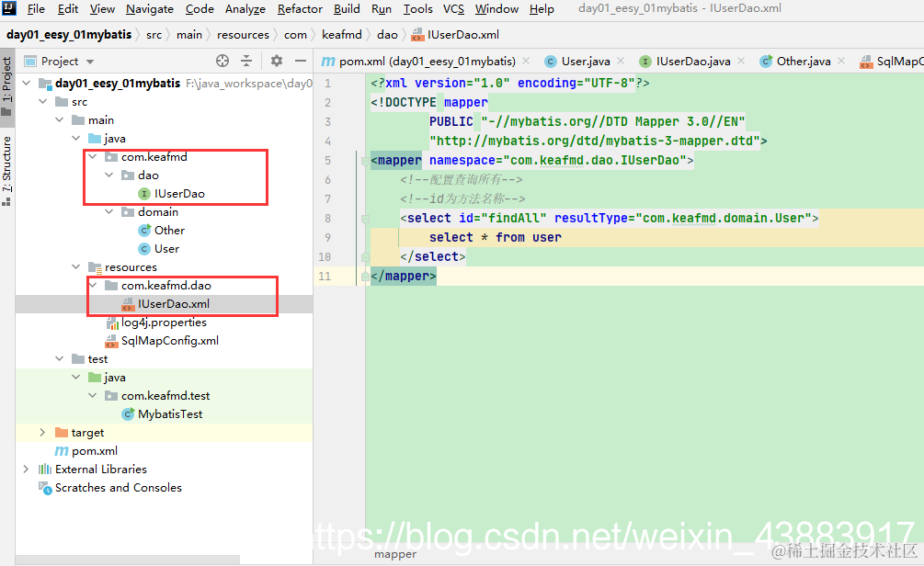Close the pom.xml editor tab
Viewport: 924px width, 566px height.
coord(526,61)
